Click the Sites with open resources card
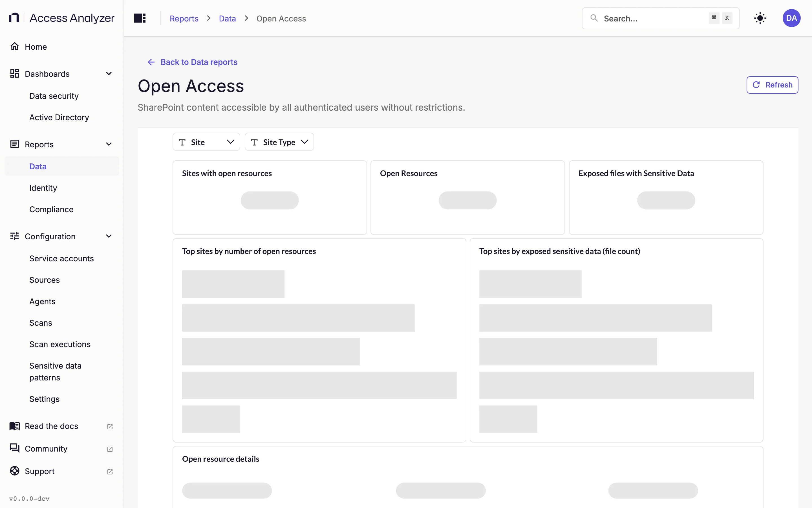This screenshot has height=508, width=812. pos(270,198)
